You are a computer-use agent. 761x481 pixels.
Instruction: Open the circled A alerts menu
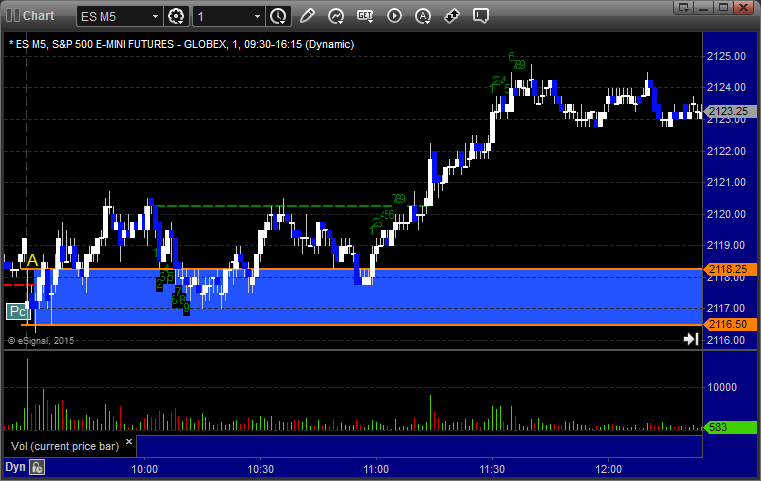click(423, 16)
